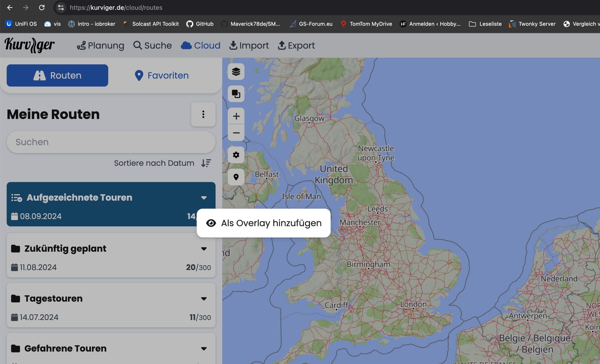This screenshot has height=364, width=600.
Task: Click folder icon of Zukünftig geplant
Action: [15, 248]
